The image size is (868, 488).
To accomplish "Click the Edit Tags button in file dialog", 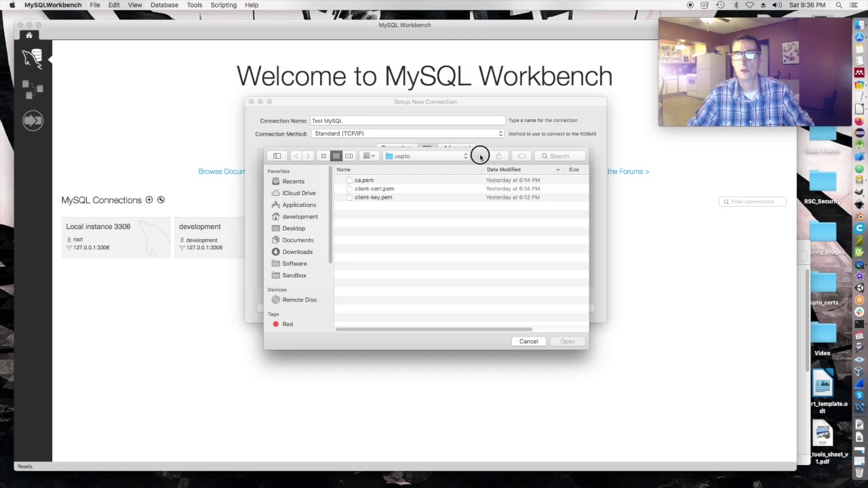I will tap(521, 156).
